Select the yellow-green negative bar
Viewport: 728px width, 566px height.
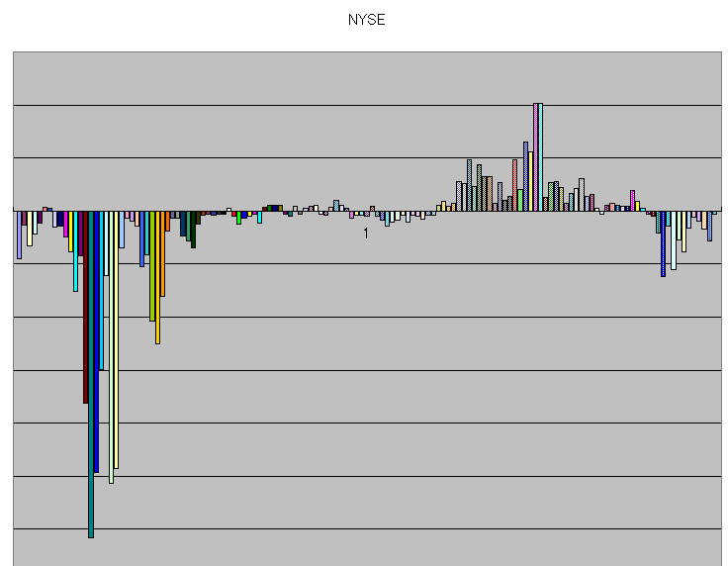coord(152,266)
